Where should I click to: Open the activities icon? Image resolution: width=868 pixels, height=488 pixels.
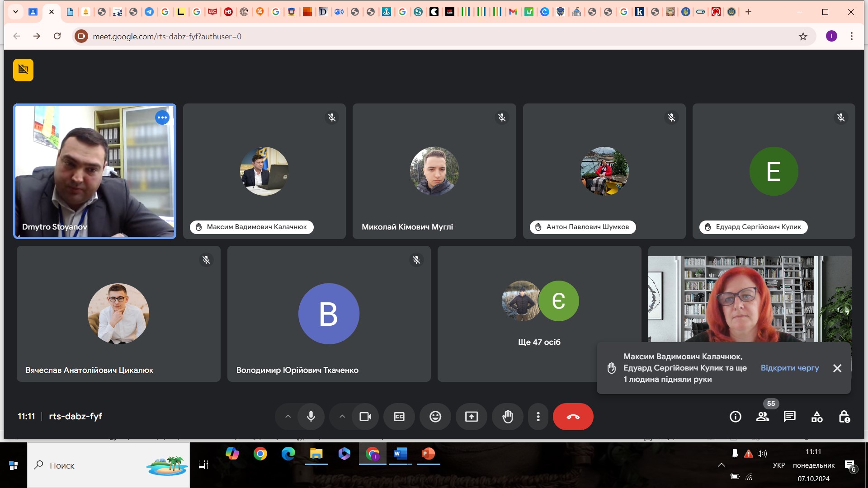pyautogui.click(x=817, y=417)
